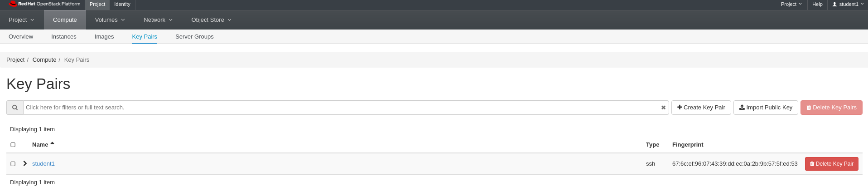Open the Identity top tab
This screenshot has height=187, width=868.
tap(122, 4)
